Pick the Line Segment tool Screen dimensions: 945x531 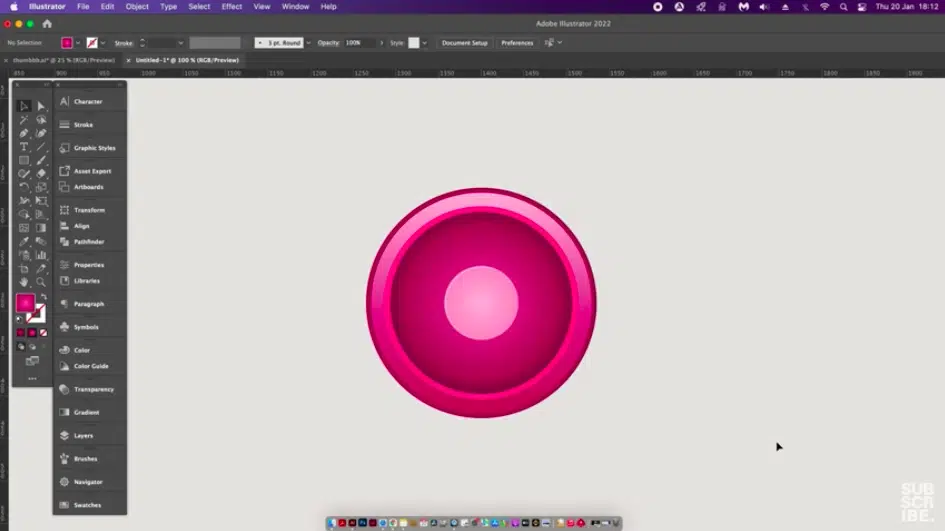point(41,147)
